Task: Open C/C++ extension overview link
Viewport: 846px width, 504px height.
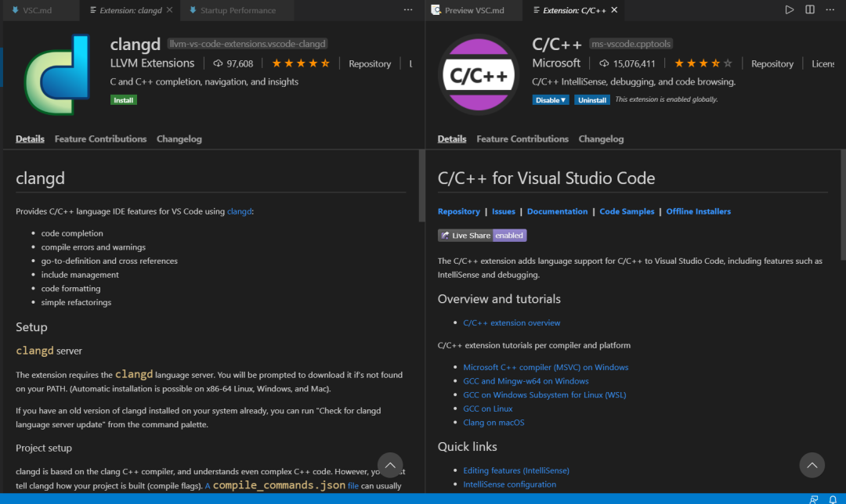Action: (x=512, y=323)
